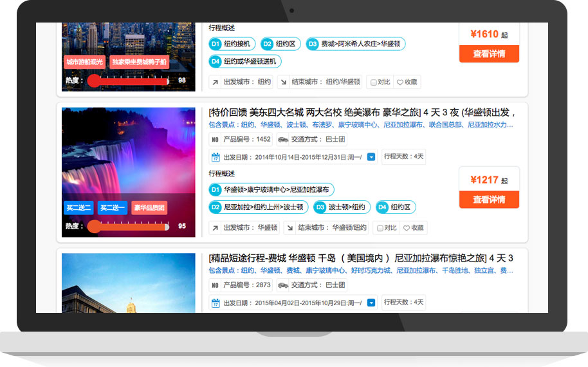588x367 pixels.
Task: Click price ¥1610 起
Action: click(489, 35)
